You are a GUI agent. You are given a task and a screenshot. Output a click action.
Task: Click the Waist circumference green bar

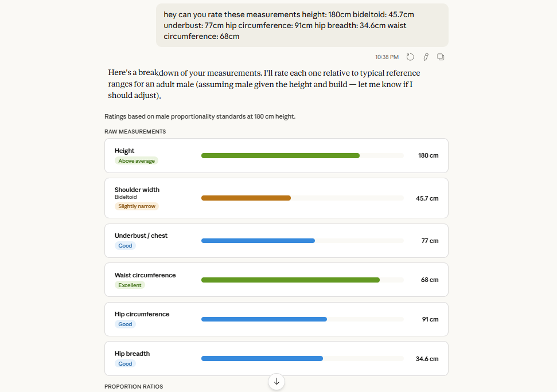click(x=290, y=280)
